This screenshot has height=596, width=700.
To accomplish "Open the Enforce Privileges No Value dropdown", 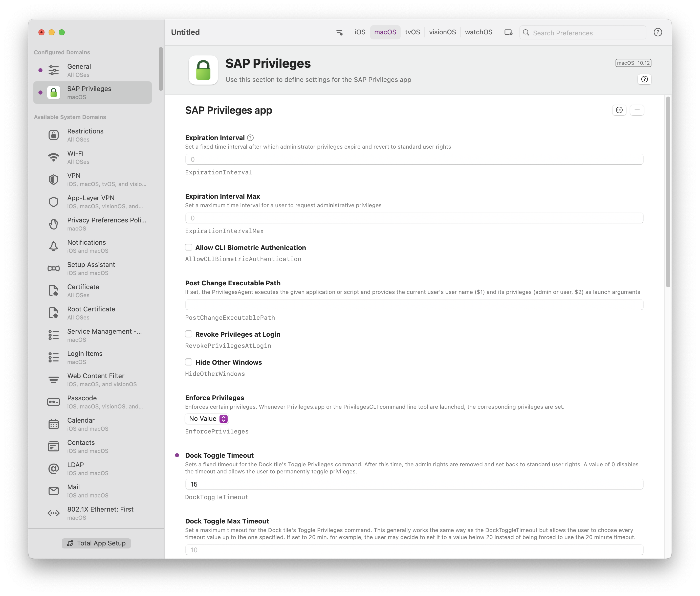I will 207,419.
